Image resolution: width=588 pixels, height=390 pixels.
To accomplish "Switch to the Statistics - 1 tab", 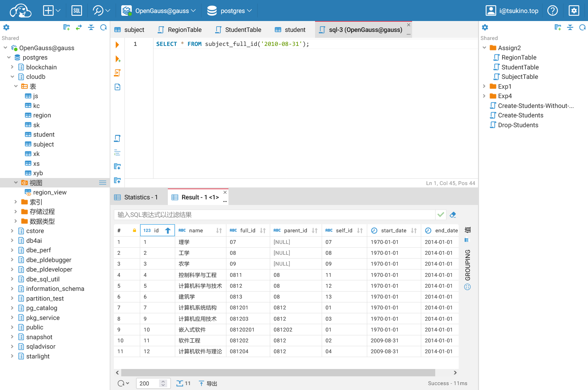I will pos(137,197).
